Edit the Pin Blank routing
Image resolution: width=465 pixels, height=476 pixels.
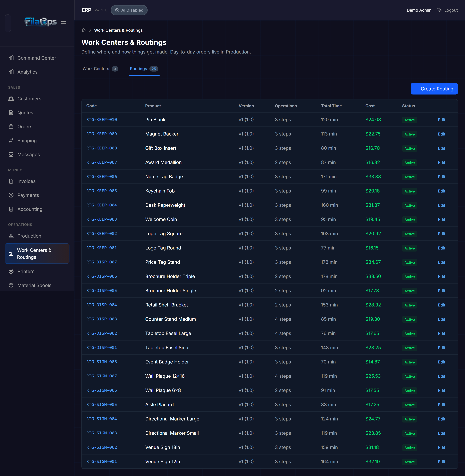coord(441,120)
